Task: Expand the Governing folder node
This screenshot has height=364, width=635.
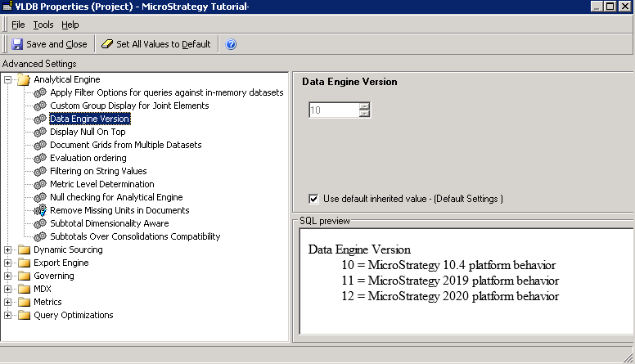Action: [x=7, y=276]
